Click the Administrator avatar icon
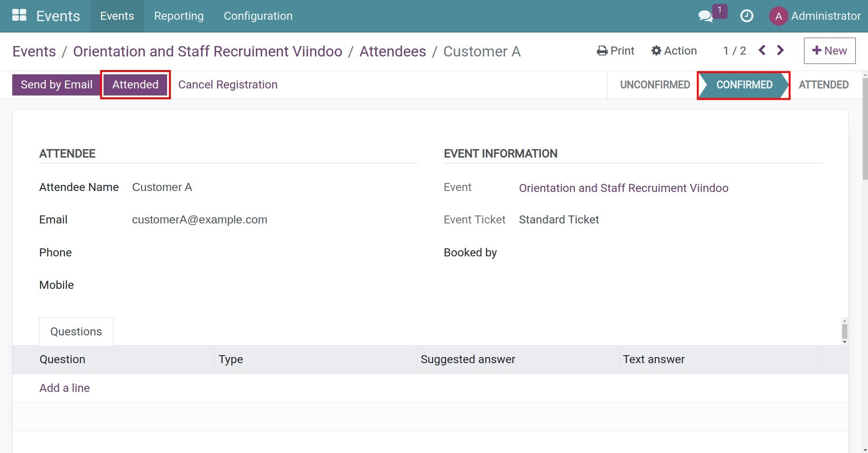This screenshot has height=453, width=868. pyautogui.click(x=778, y=16)
